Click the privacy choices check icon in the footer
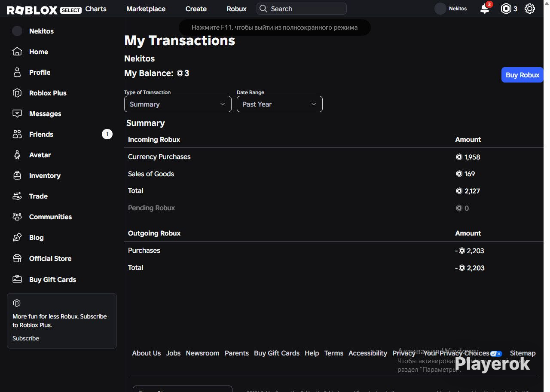Screen dimensions: 550x392 click(x=496, y=353)
